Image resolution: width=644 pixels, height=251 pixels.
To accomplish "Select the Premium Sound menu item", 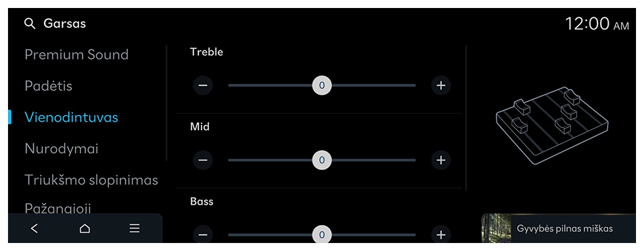I will pyautogui.click(x=77, y=54).
